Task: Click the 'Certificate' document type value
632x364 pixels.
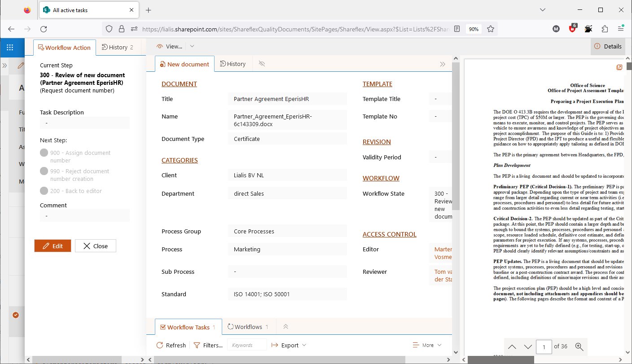Action: coord(247,139)
